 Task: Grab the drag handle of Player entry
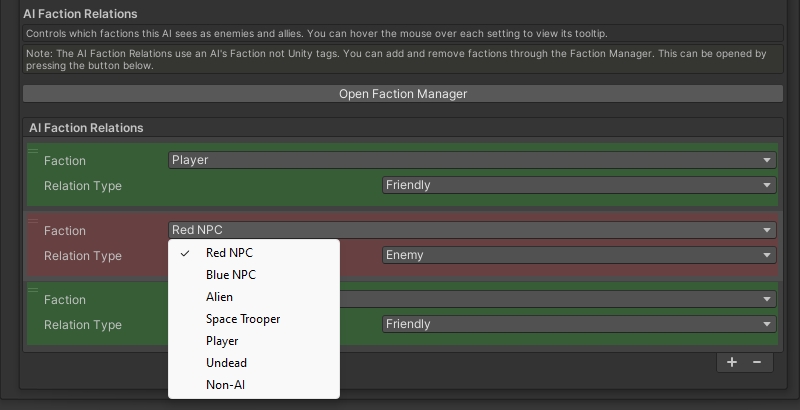[33, 151]
